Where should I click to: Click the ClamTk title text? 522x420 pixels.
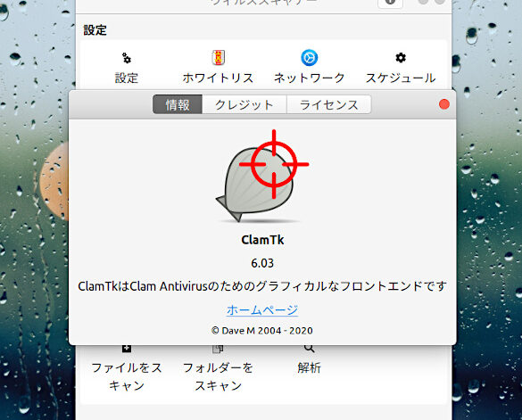[x=262, y=240]
